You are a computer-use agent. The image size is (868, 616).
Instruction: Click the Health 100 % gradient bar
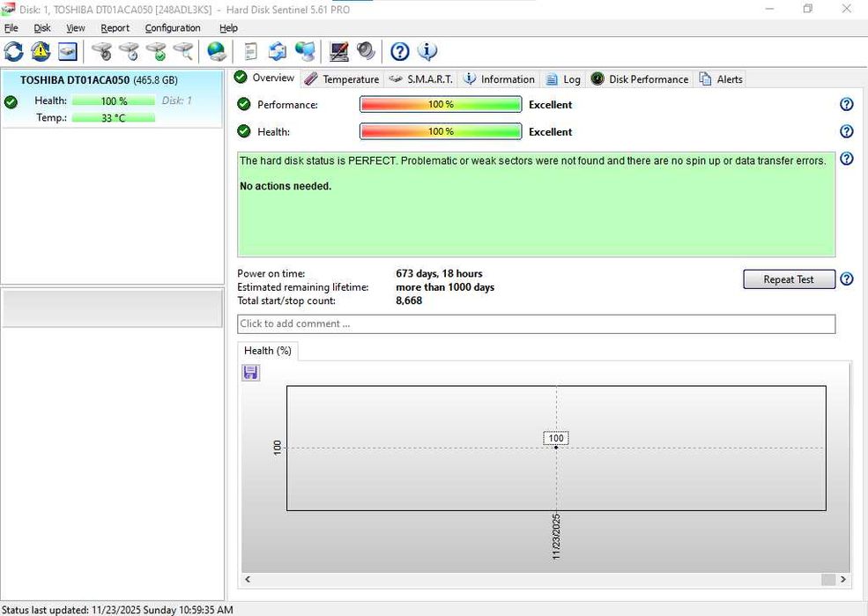441,131
